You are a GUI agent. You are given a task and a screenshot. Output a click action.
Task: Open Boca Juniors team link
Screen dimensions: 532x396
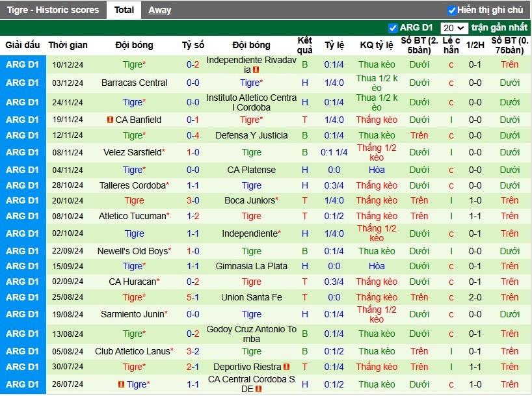pyautogui.click(x=250, y=200)
